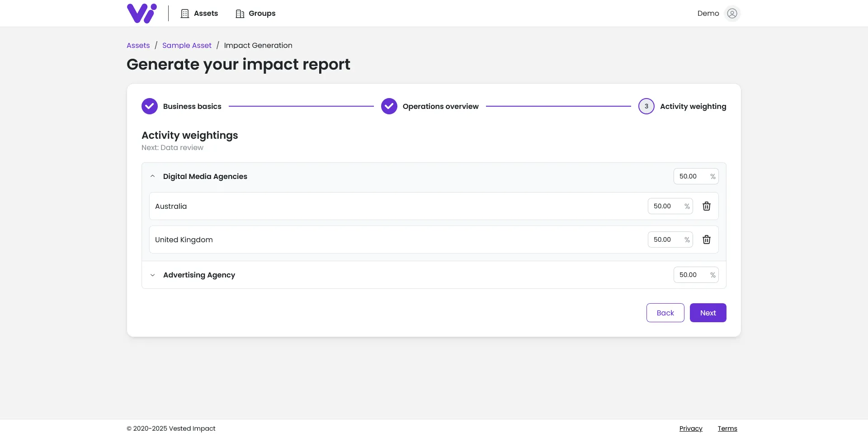This screenshot has height=437, width=868.
Task: Edit the Digital Media Agencies percentage field
Action: [x=691, y=176]
